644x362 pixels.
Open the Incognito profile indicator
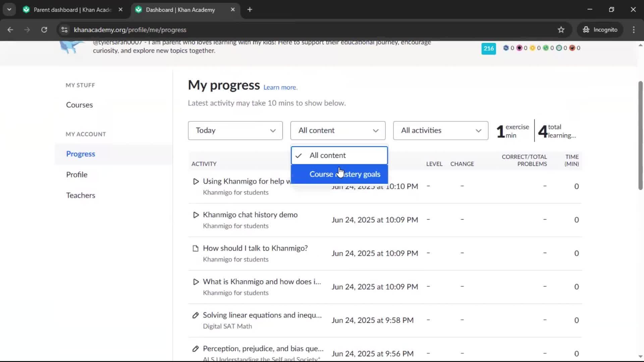click(x=600, y=29)
